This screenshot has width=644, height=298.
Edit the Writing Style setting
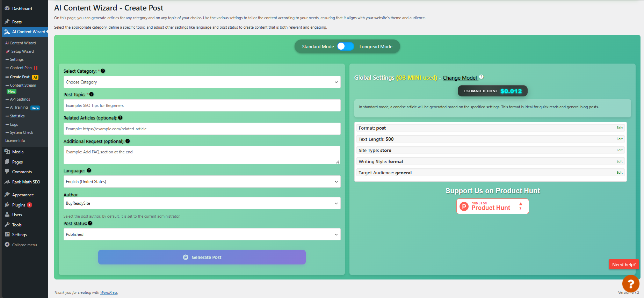point(620,161)
